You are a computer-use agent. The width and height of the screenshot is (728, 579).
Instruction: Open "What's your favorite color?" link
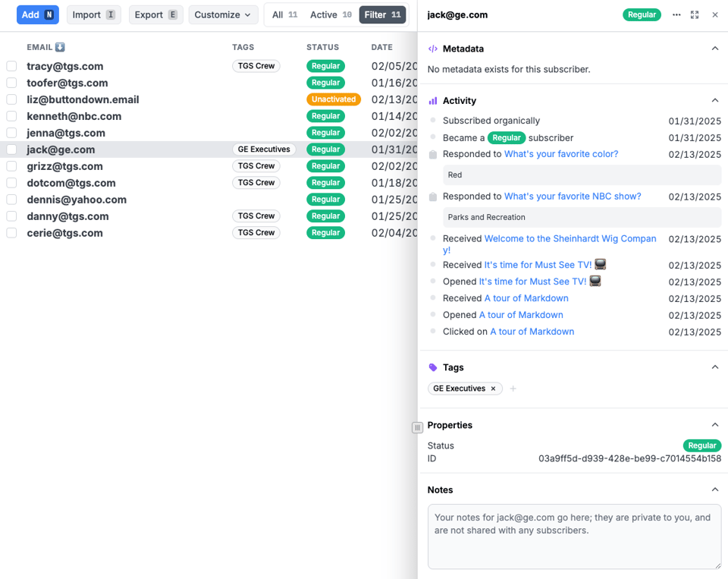pyautogui.click(x=561, y=154)
